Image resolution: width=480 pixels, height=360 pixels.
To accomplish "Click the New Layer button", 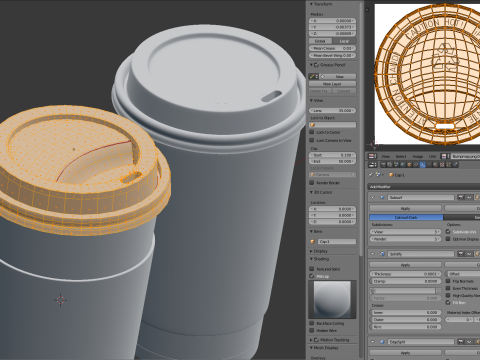I will click(332, 84).
